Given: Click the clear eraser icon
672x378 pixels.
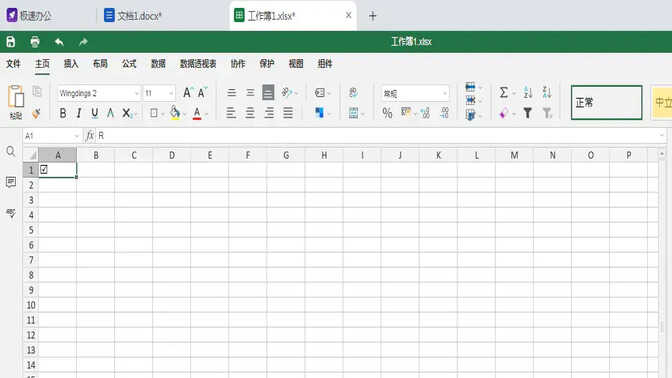Looking at the screenshot, I should pyautogui.click(x=504, y=113).
